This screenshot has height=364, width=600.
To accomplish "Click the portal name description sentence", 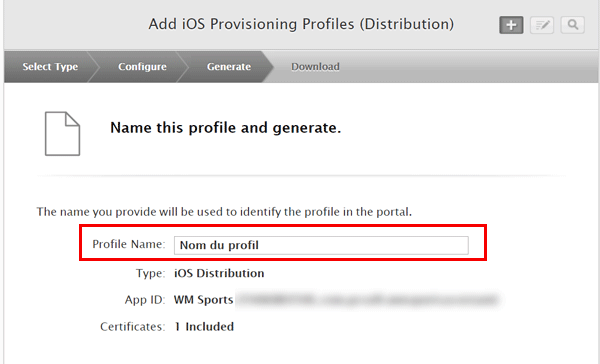I will (224, 212).
